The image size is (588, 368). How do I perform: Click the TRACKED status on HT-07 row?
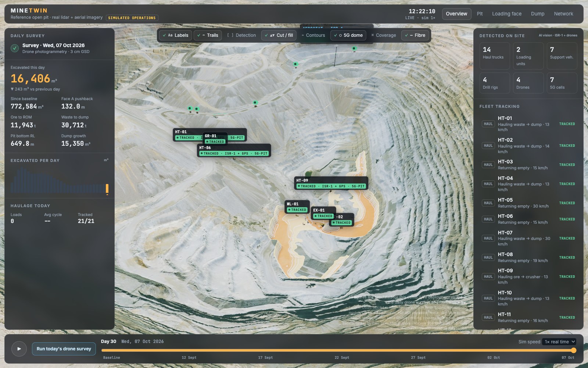(x=567, y=238)
